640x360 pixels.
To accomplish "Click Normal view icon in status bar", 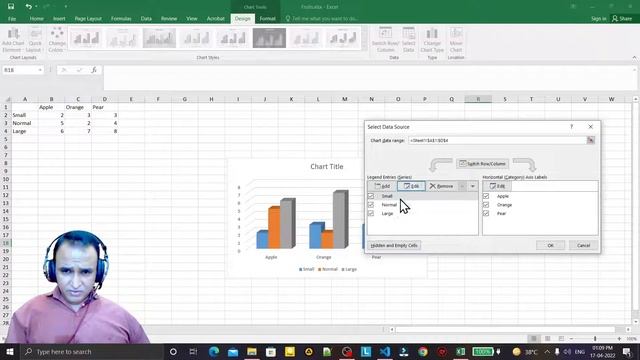I will tap(533, 339).
